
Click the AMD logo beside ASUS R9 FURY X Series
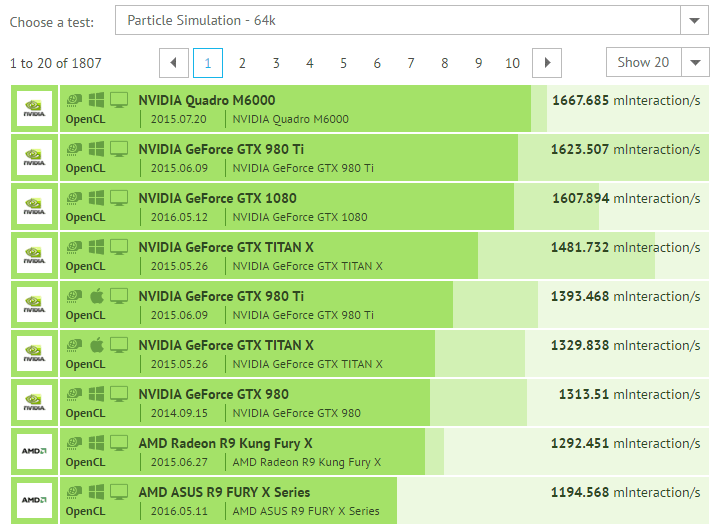(34, 501)
